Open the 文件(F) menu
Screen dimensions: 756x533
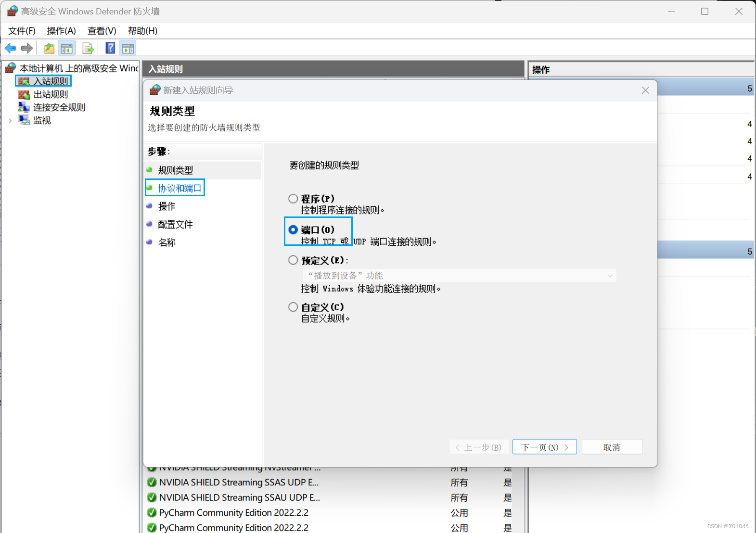(22, 31)
